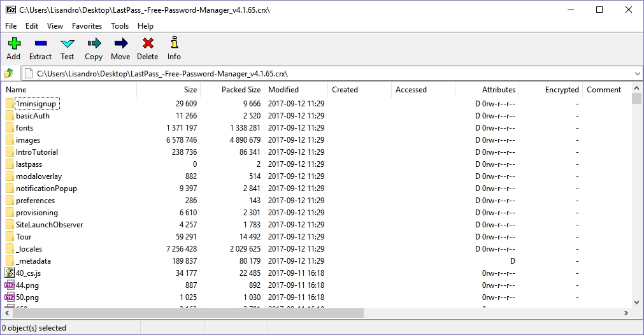Select the lastpass folder icon
The image size is (644, 335).
(x=10, y=164)
